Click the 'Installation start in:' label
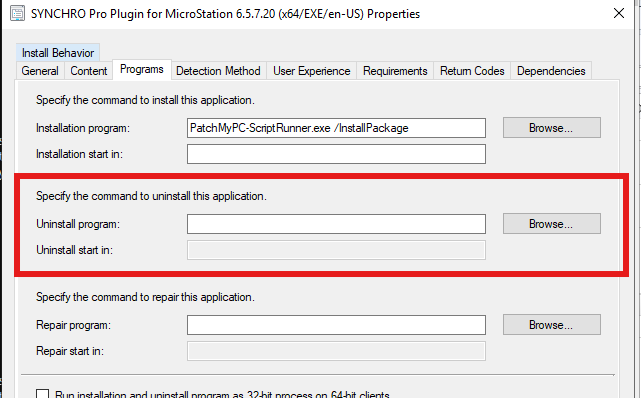 click(79, 154)
